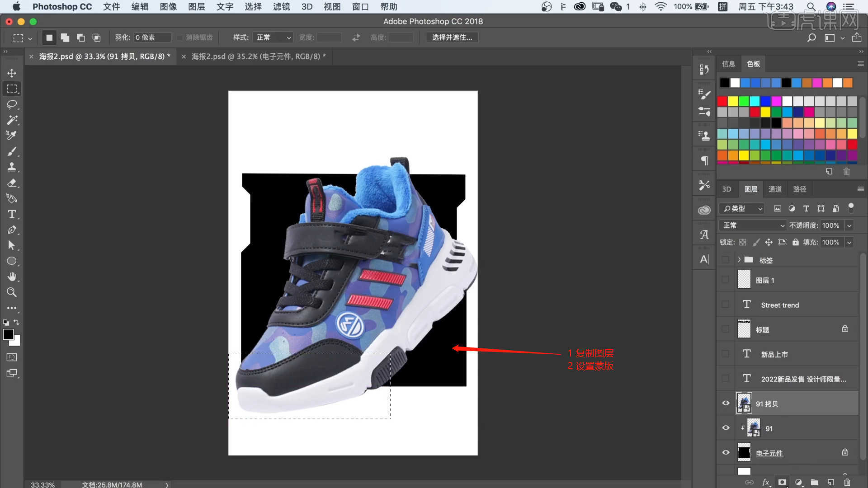Show the Street trend text layer
This screenshot has width=868, height=488.
tap(726, 305)
